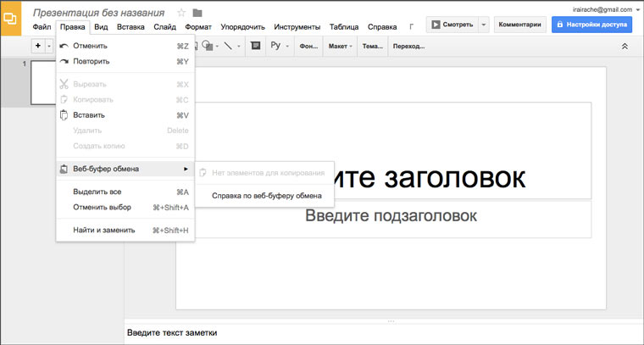Screen dimensions: 644x345
Task: Click the blue Настройки доступа button
Action: [591, 25]
